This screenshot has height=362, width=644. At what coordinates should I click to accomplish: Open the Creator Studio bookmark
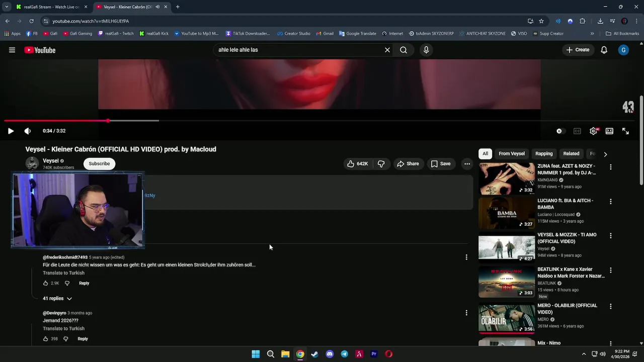tap(293, 34)
